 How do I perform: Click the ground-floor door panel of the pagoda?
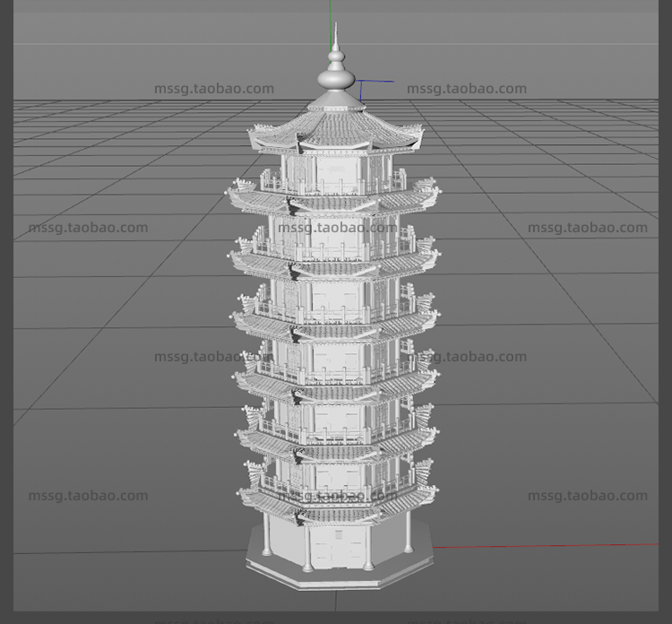pyautogui.click(x=338, y=547)
